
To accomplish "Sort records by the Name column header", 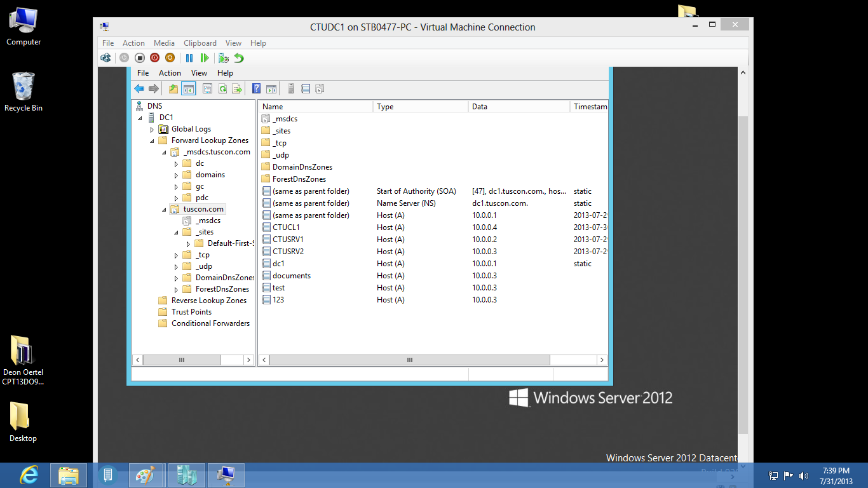I will [x=316, y=107].
